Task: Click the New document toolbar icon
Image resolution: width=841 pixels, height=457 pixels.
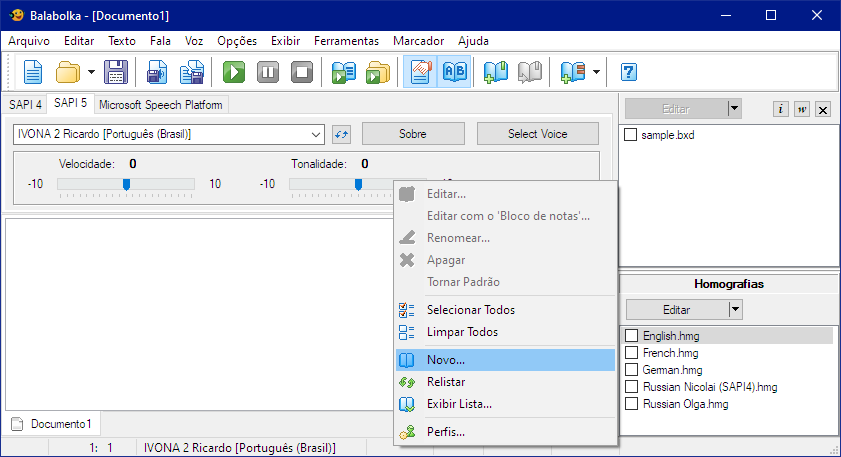Action: point(34,72)
